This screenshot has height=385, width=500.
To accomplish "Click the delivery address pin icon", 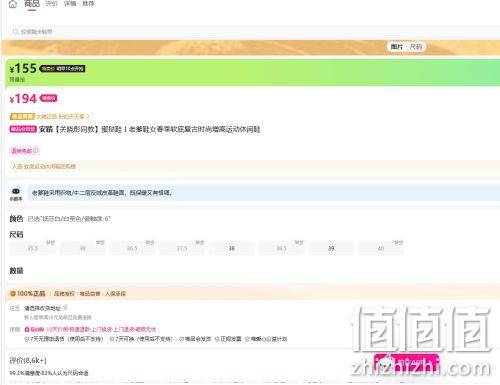I will tap(65, 308).
